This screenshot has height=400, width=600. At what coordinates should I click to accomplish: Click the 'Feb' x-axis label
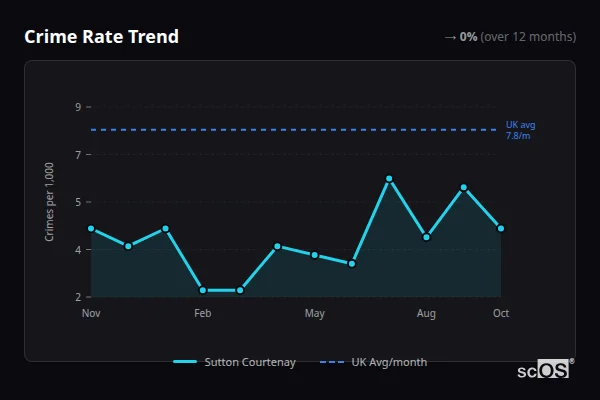click(203, 313)
